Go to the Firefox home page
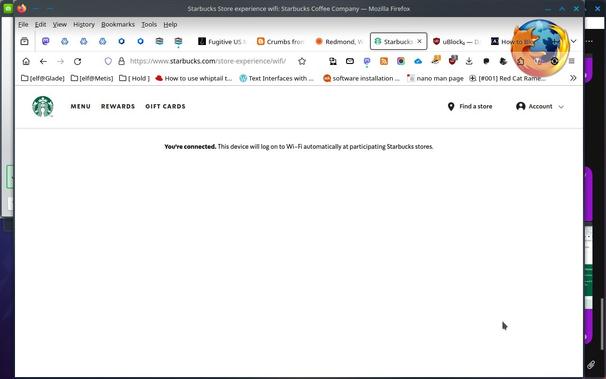606x379 pixels. point(26,61)
